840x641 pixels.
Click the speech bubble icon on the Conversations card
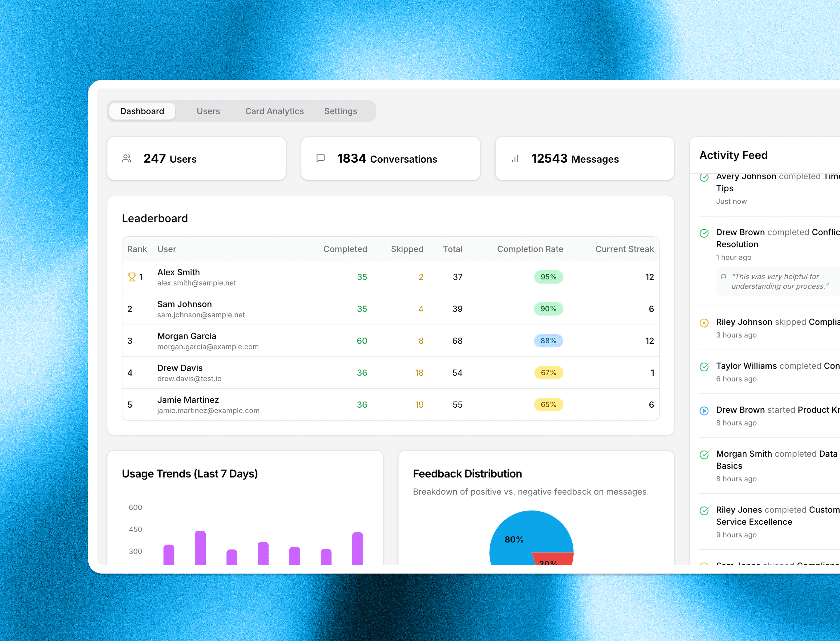[321, 158]
